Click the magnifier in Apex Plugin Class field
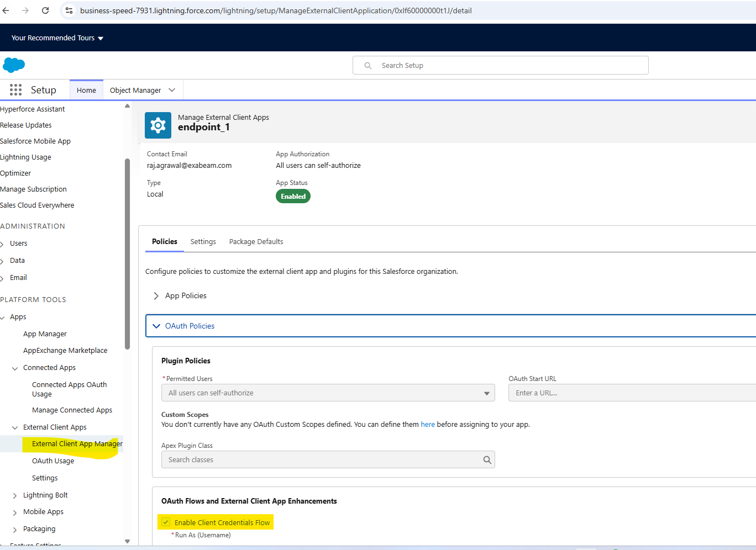Image resolution: width=756 pixels, height=550 pixels. [x=487, y=460]
